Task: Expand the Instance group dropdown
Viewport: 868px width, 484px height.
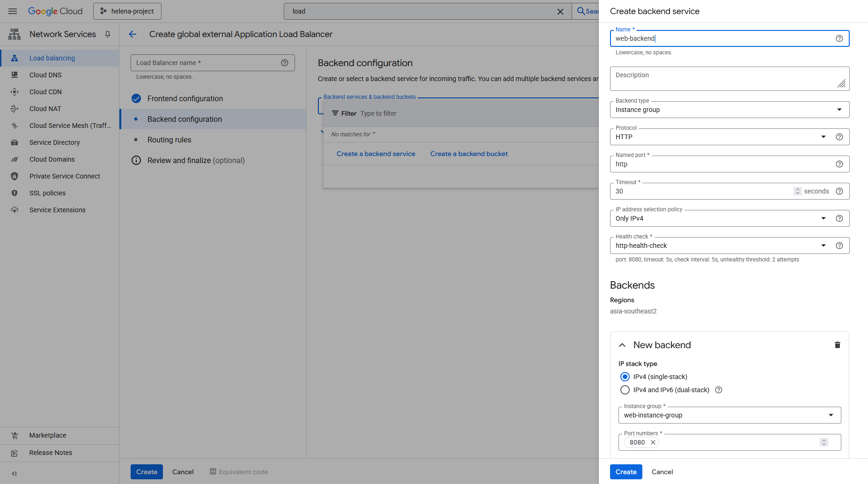Action: coord(729,415)
